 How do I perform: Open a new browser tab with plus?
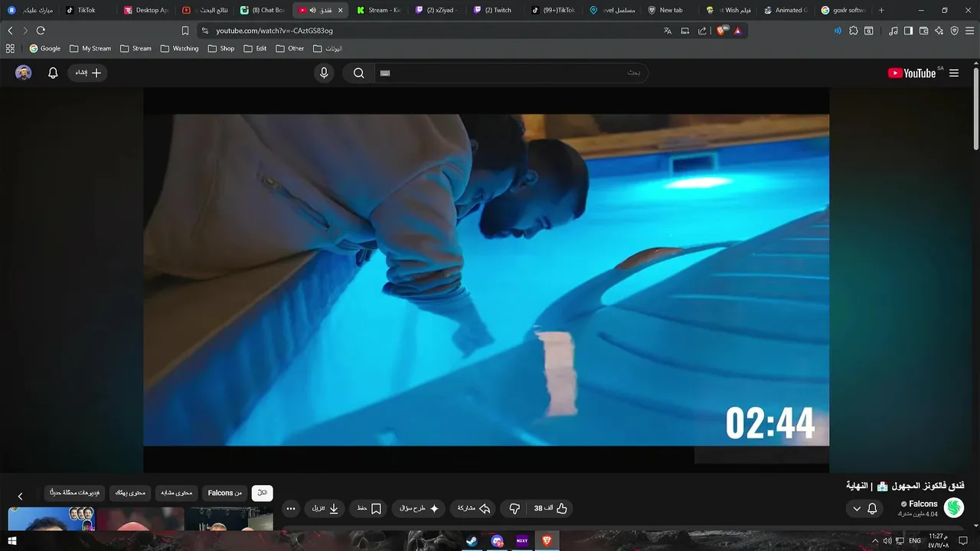(881, 10)
